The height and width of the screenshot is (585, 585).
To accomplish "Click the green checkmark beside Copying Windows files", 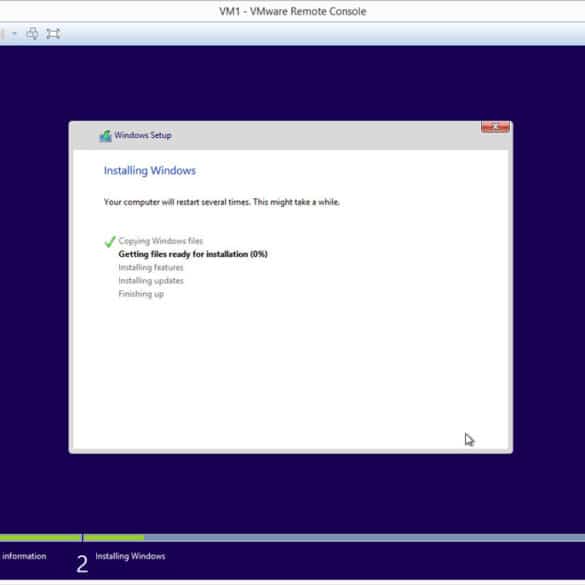I will click(110, 241).
